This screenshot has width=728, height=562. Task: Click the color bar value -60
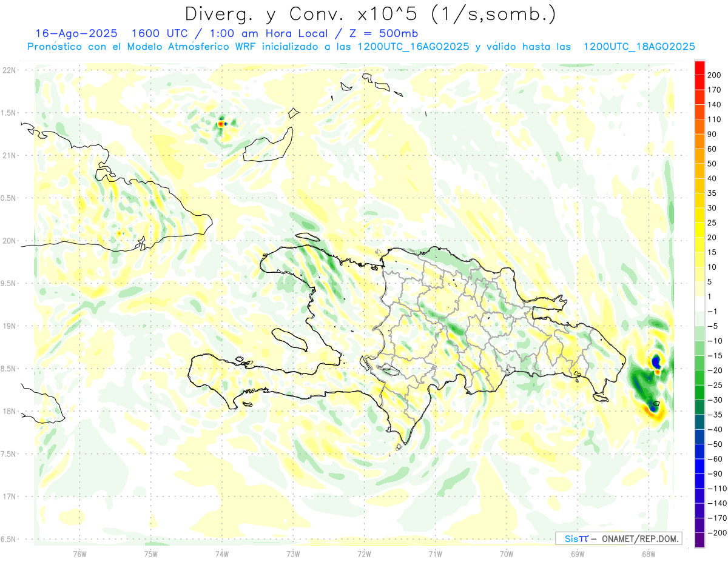click(716, 459)
